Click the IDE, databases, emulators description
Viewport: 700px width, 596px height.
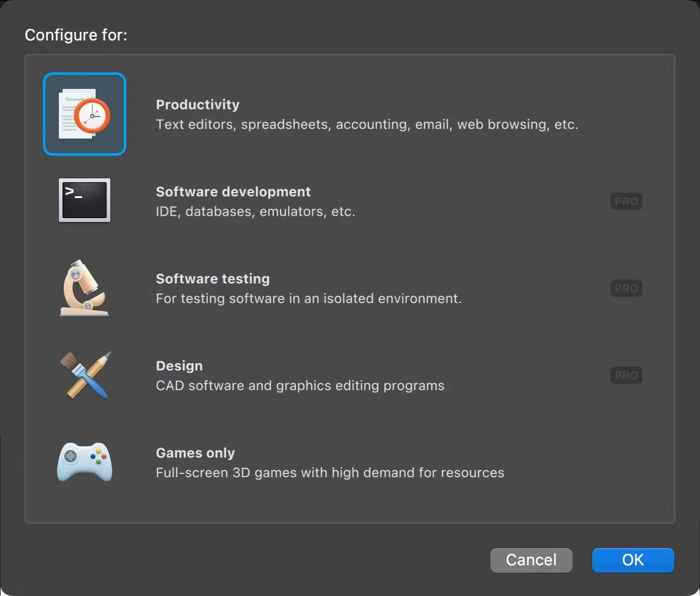point(255,212)
